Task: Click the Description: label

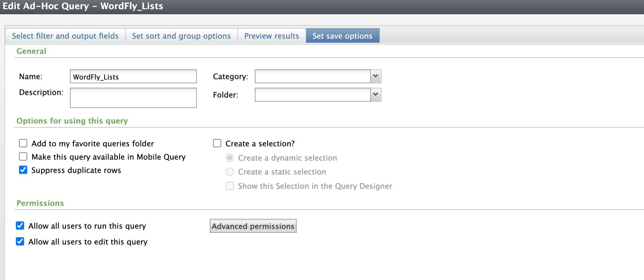Action: tap(41, 92)
